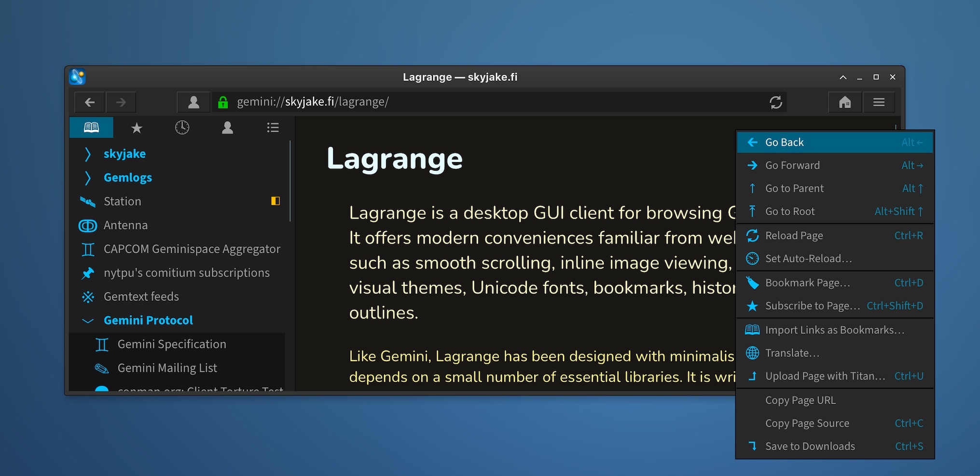Click the pushpin icon beside nytpu's comitium
This screenshot has width=980, height=476.
(88, 273)
